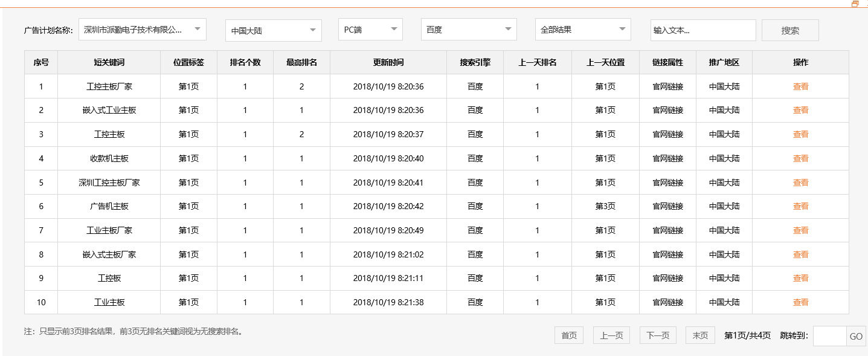Open the PC端 device type dropdown
The image size is (868, 356).
click(370, 29)
